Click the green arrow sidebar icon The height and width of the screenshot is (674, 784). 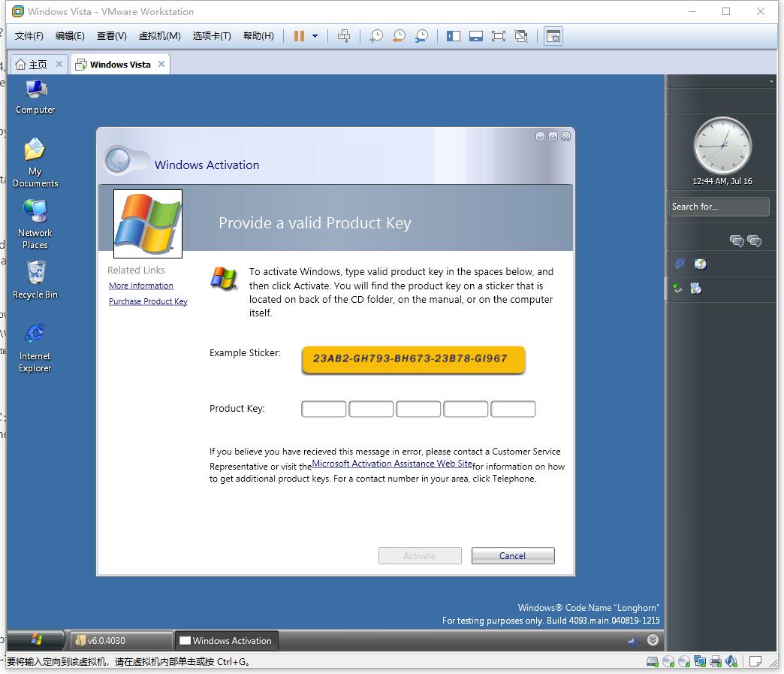677,289
